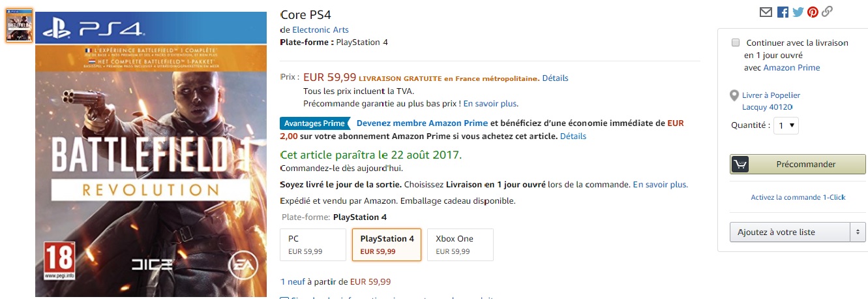Pin product with Pinterest icon
This screenshot has width=868, height=299.
pos(813,12)
